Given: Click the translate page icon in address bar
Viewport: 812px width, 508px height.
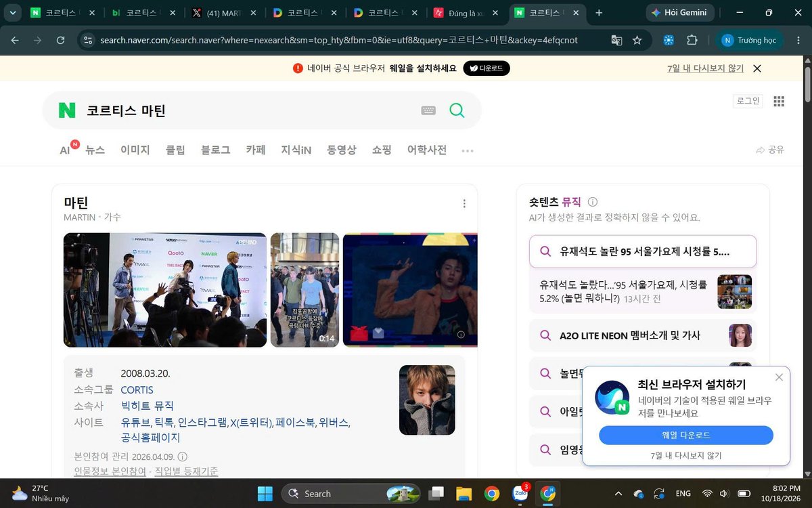Looking at the screenshot, I should tap(616, 40).
